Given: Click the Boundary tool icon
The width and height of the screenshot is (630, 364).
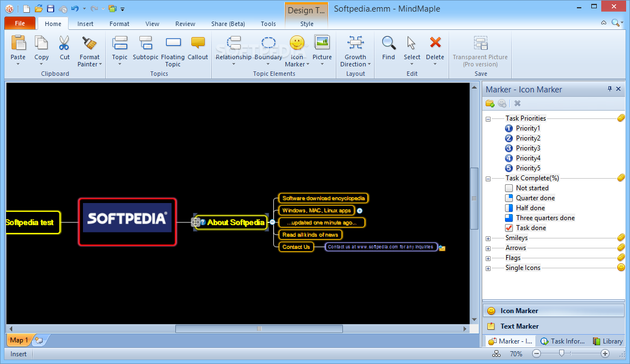Looking at the screenshot, I should (268, 43).
